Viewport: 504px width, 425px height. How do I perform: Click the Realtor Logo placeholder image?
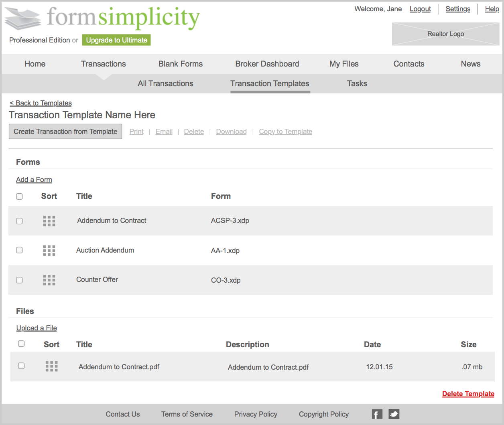coord(445,34)
